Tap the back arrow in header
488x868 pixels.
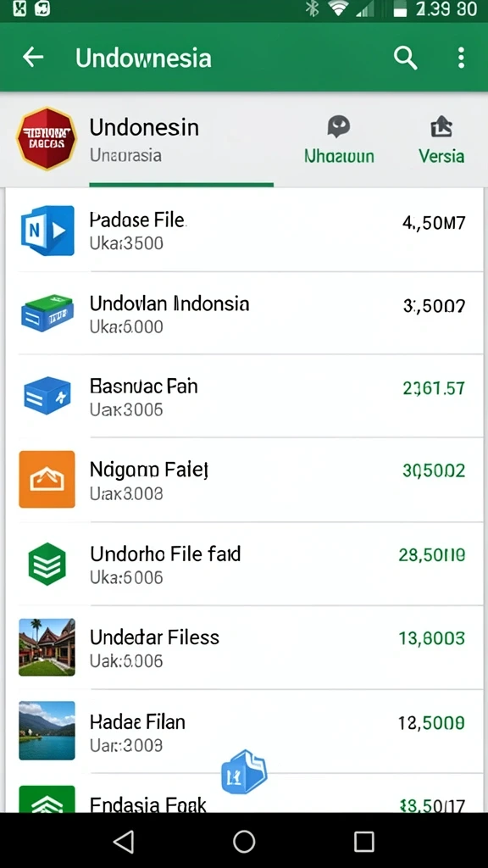(33, 57)
